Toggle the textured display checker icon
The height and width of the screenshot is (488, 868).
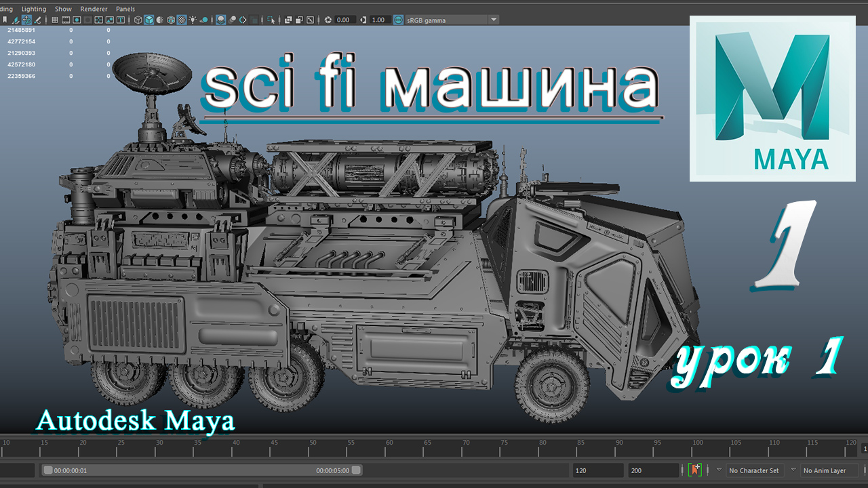click(x=182, y=20)
